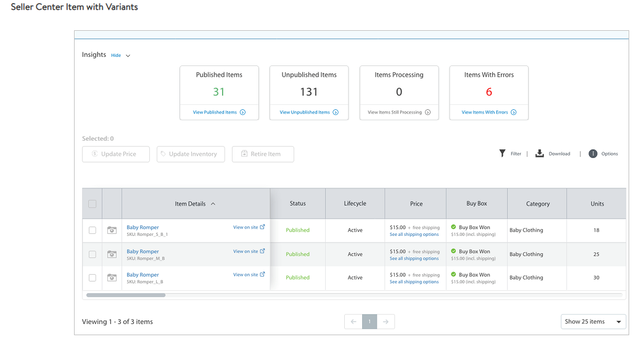Open the Show 25 items dropdown

(593, 322)
